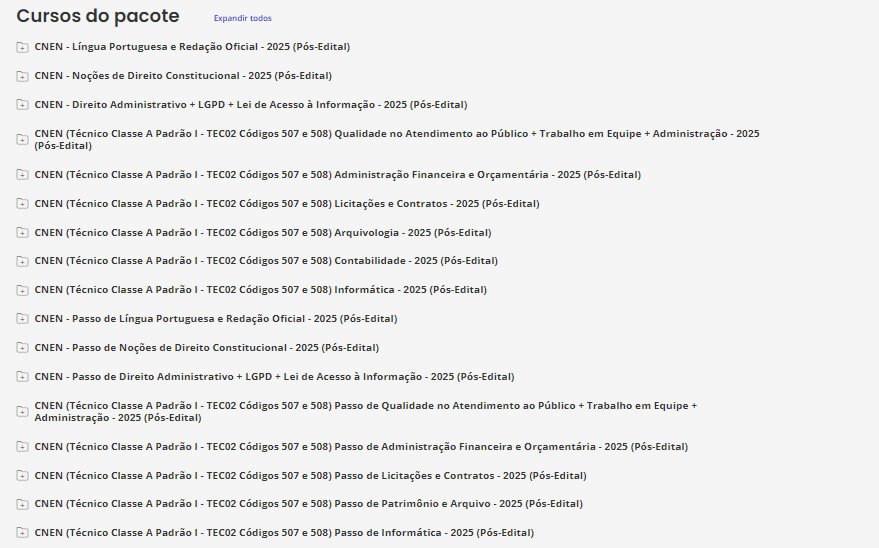Click 'Expandir todos' link
The image size is (879, 548).
coord(242,18)
